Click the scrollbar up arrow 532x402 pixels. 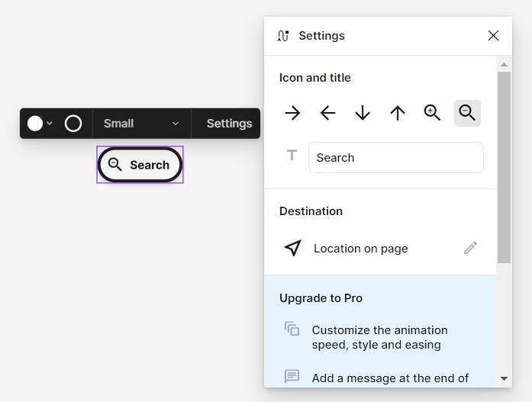pos(505,64)
